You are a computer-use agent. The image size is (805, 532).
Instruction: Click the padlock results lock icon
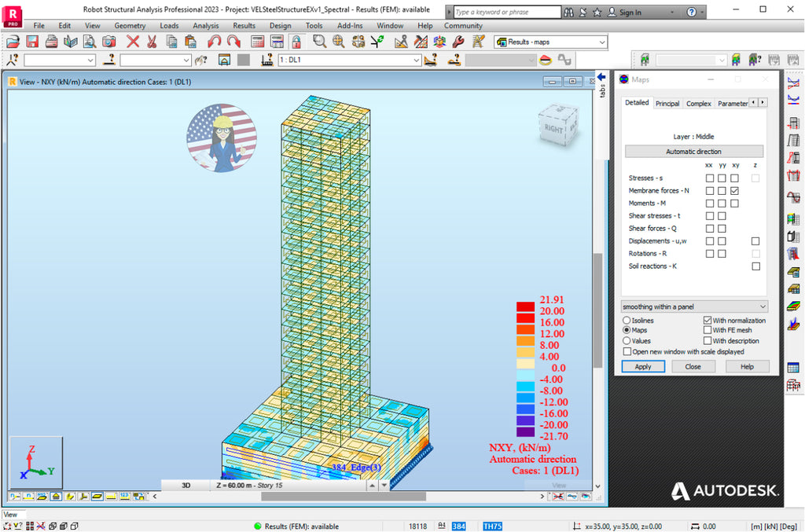point(296,41)
